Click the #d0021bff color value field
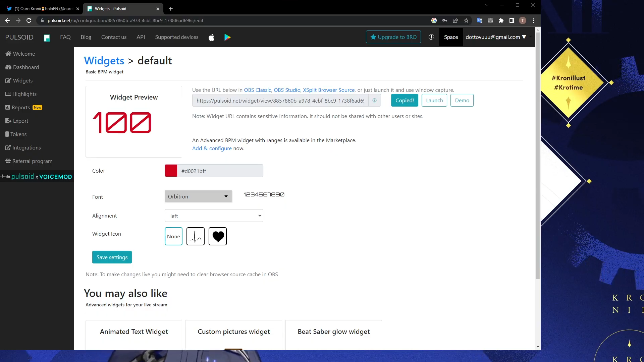 [x=220, y=171]
